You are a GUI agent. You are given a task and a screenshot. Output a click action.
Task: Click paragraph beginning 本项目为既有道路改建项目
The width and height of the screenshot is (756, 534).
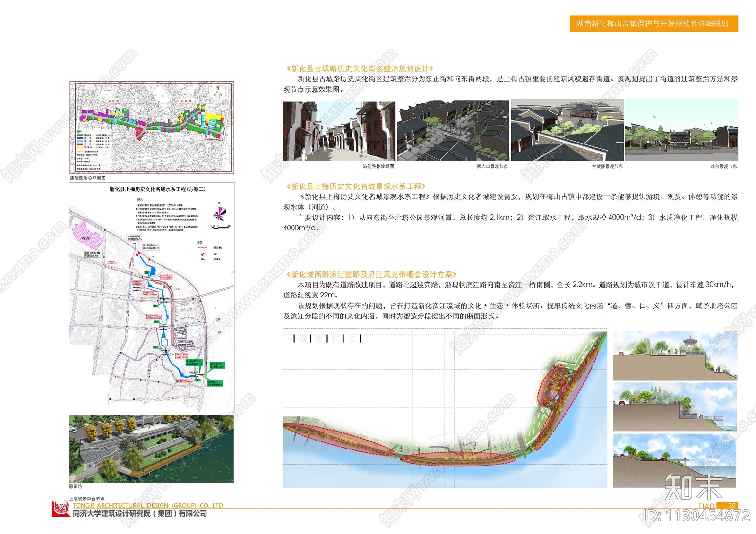point(510,289)
